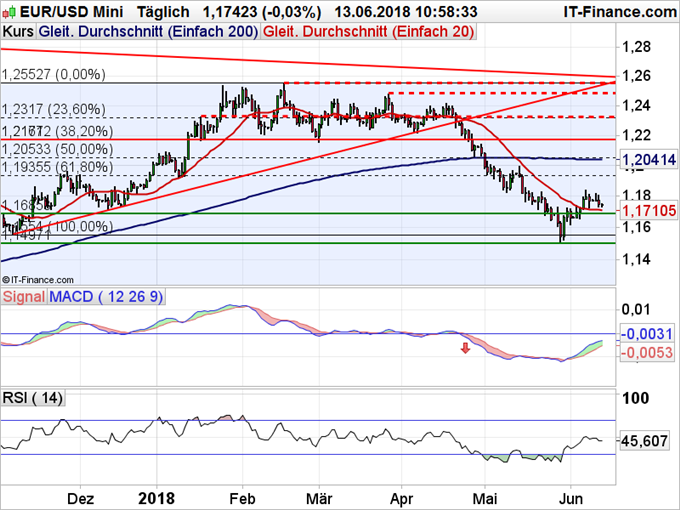Click the EUR/USD Mini title
The image size is (680, 510).
pos(72,12)
